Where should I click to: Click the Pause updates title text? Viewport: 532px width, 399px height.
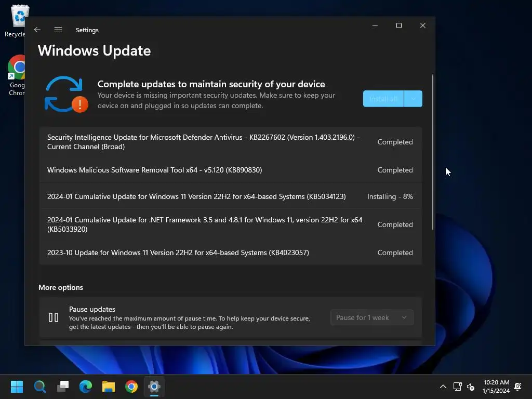92,309
